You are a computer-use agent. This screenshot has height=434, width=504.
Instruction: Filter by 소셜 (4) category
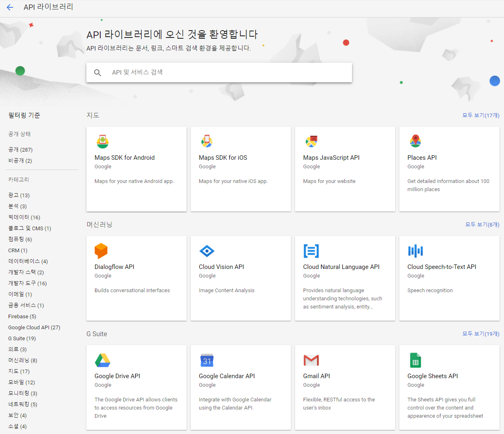pos(18,426)
